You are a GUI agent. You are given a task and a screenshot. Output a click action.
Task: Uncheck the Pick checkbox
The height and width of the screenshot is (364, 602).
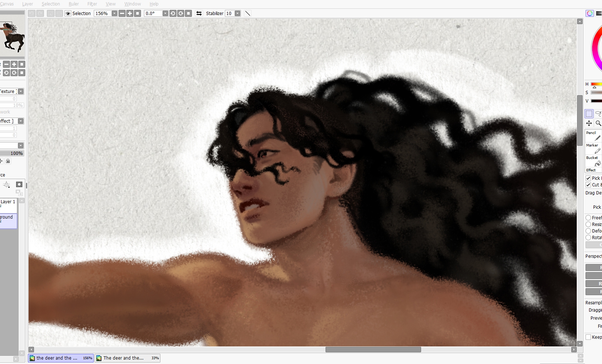tap(588, 178)
